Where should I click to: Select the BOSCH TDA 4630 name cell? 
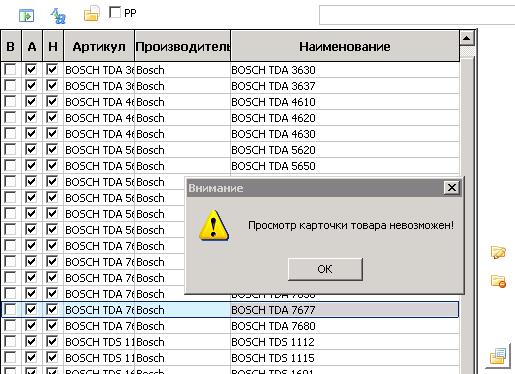coord(345,134)
